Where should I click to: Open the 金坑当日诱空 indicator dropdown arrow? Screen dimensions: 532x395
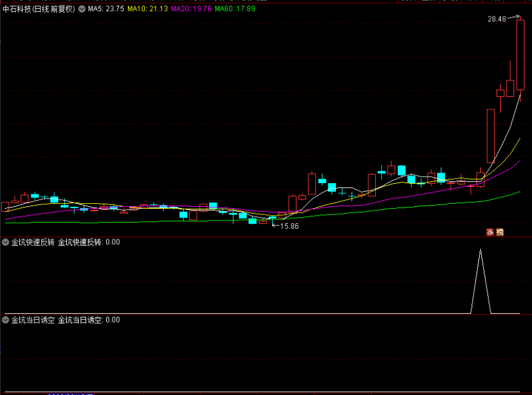tap(6, 320)
